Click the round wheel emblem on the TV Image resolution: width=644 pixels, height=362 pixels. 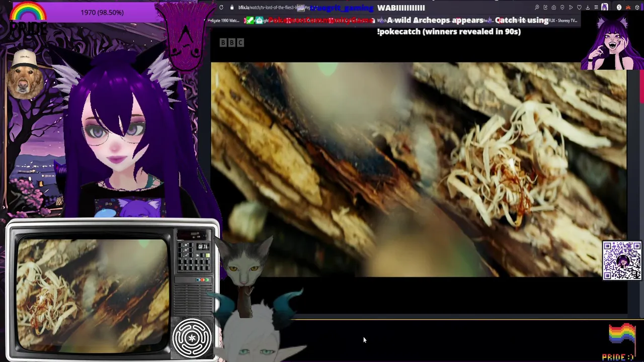point(192,338)
